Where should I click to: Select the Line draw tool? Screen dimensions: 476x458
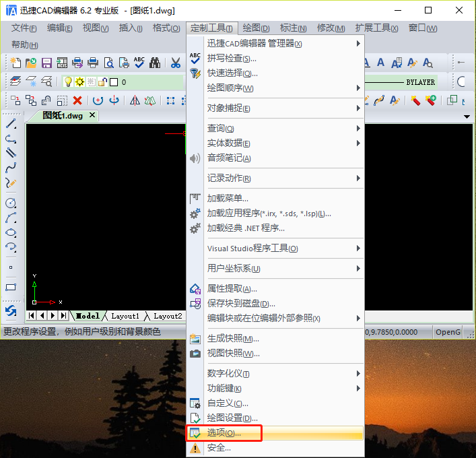[x=11, y=124]
